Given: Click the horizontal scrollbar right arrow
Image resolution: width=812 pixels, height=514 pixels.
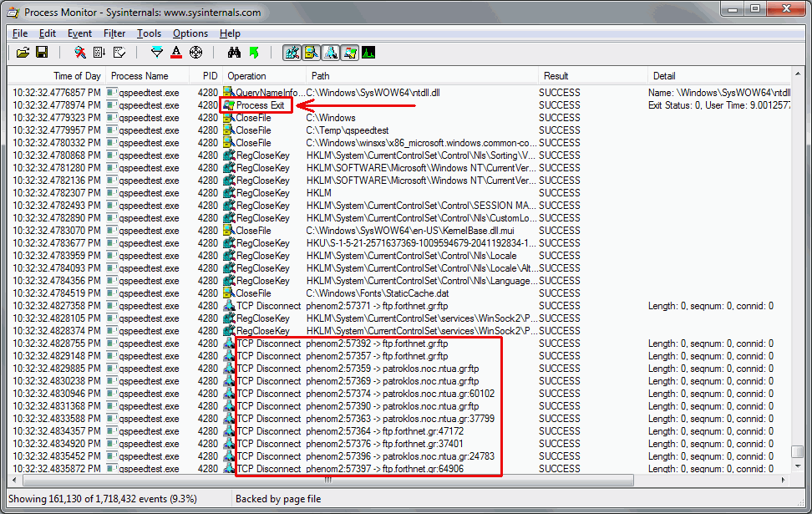Looking at the screenshot, I should pyautogui.click(x=783, y=481).
